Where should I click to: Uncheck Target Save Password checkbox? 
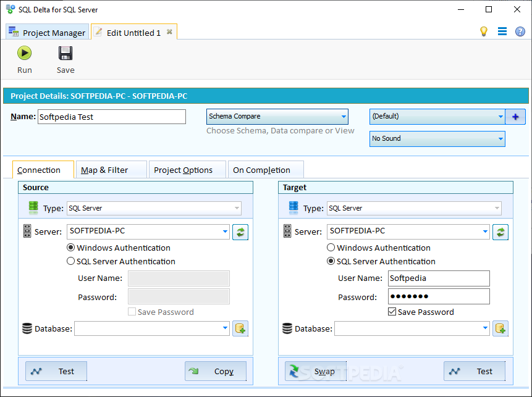(x=392, y=312)
